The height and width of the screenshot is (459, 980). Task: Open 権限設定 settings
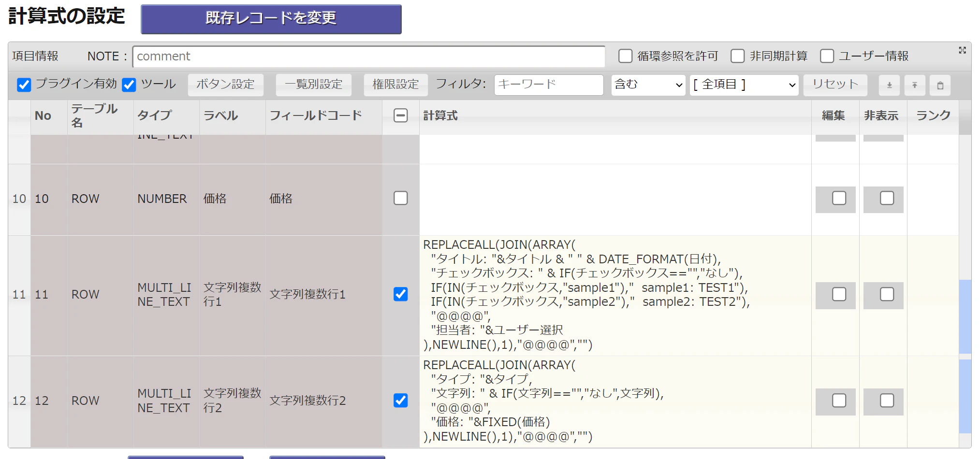(395, 85)
